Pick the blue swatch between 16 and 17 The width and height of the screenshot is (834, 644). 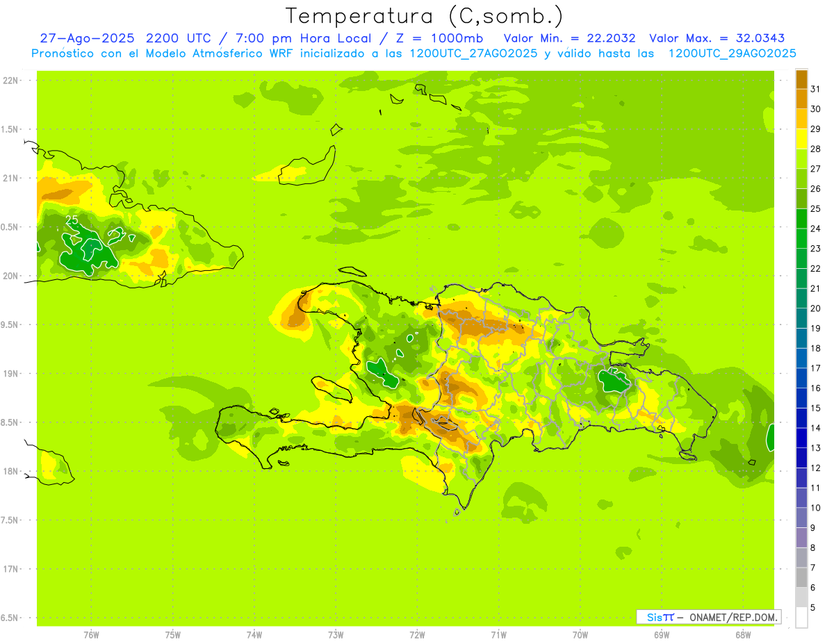[801, 379]
